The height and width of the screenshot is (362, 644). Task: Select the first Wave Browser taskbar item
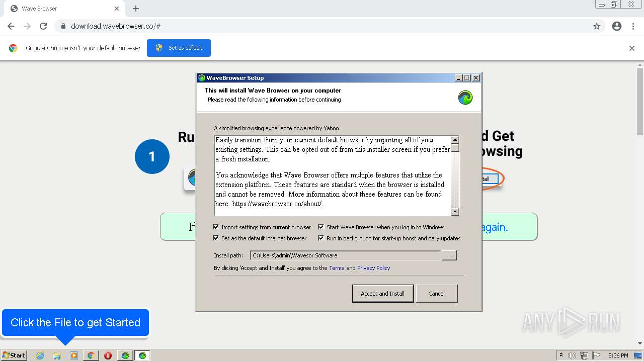click(125, 355)
